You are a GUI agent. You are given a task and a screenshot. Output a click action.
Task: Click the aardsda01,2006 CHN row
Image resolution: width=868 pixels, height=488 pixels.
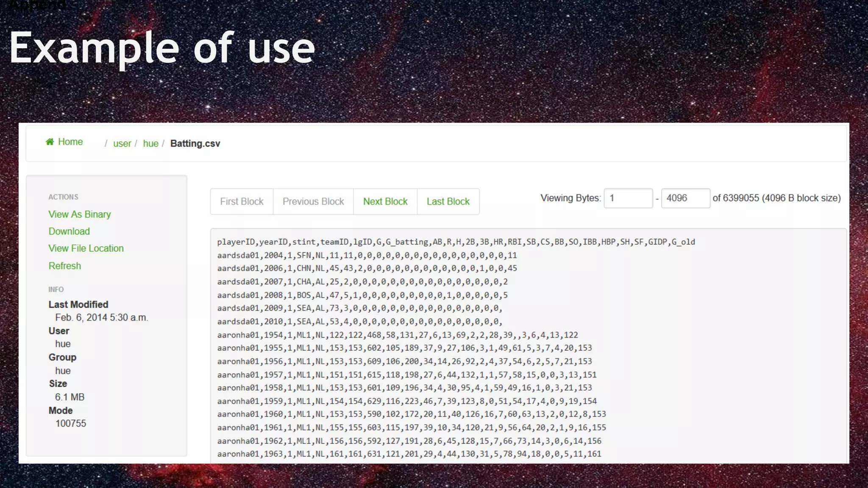coord(367,269)
